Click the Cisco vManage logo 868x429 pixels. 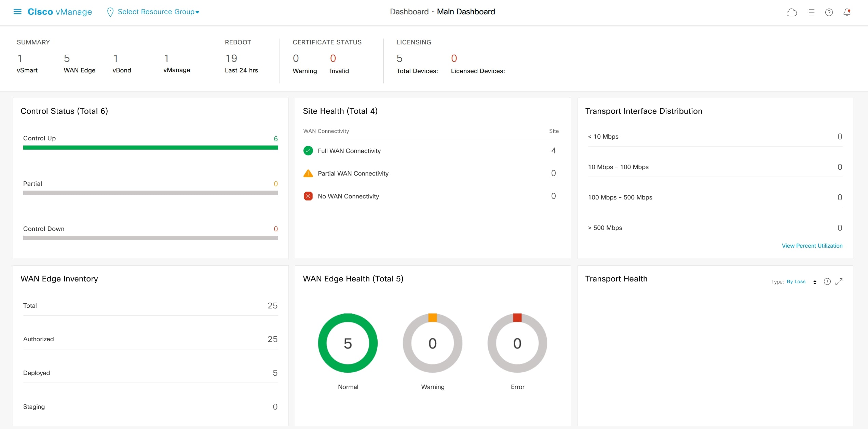pos(60,12)
